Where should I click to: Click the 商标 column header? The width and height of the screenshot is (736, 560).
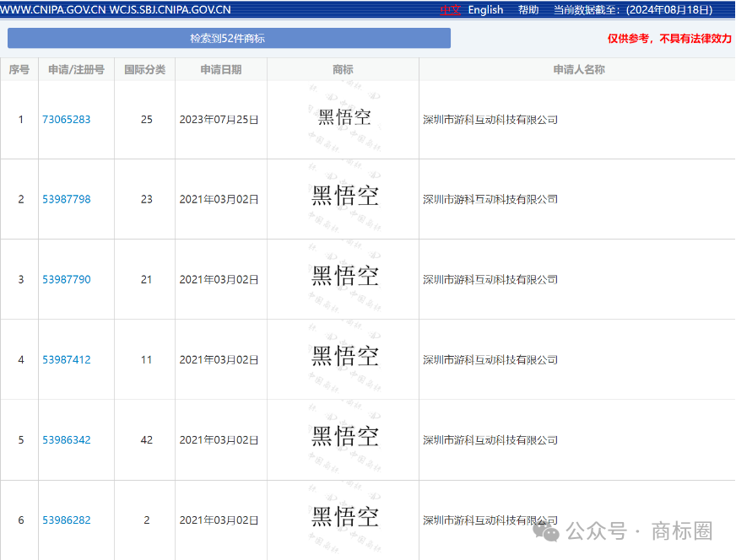pos(343,69)
